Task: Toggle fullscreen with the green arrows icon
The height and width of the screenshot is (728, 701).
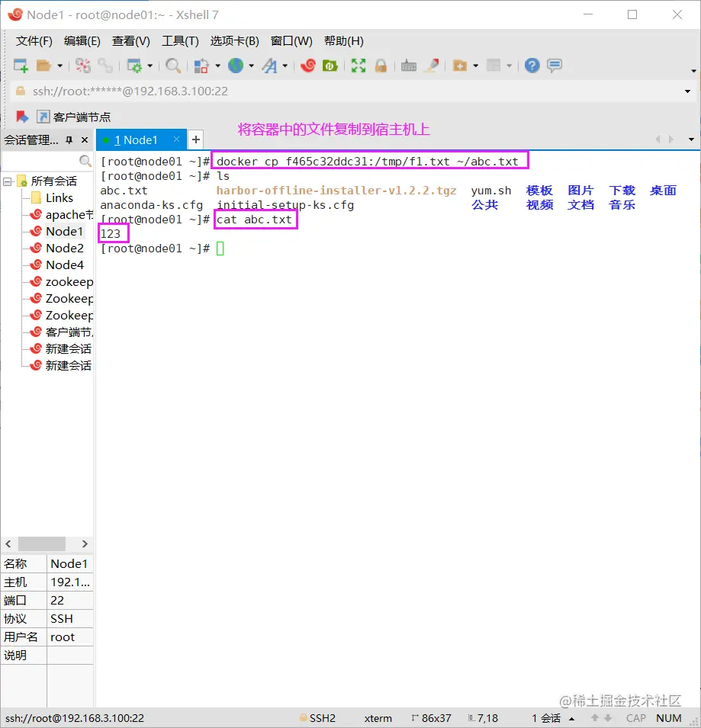Action: point(359,66)
